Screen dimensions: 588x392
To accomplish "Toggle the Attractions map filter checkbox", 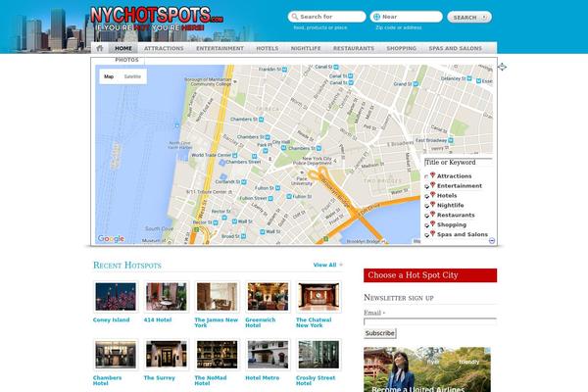I will (426, 176).
